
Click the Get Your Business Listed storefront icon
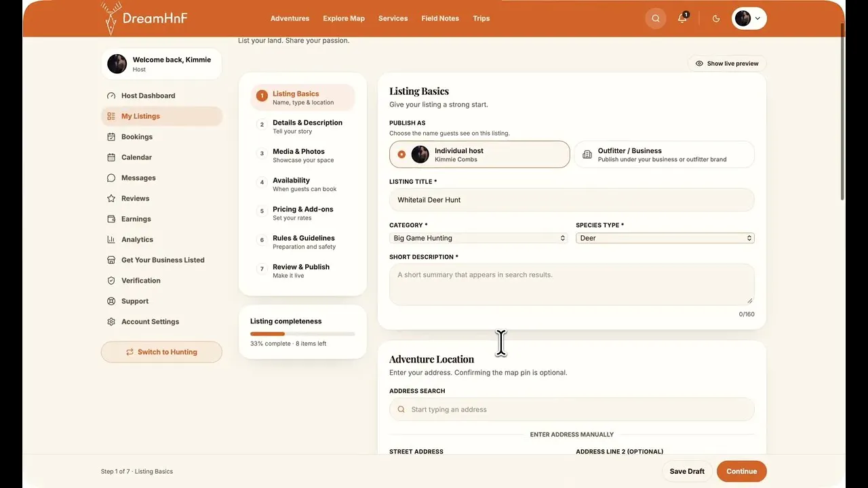coord(111,260)
